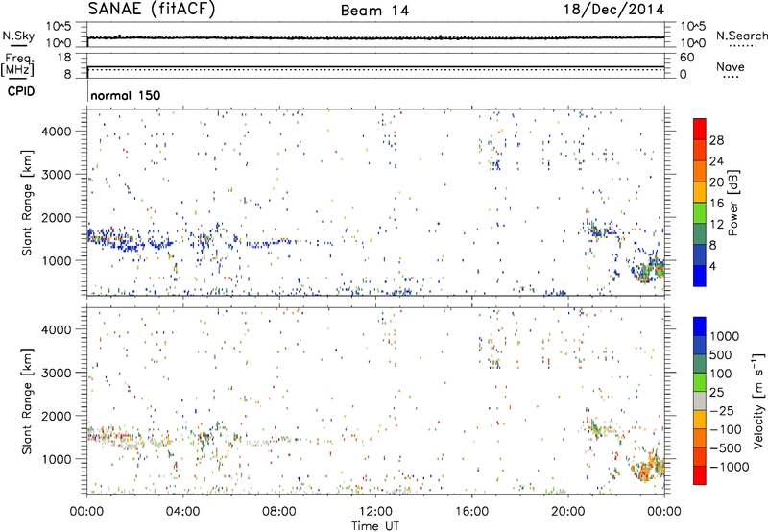Viewport: 768px width, 532px height.
Task: Click the '28' tick on power scale
Action: (x=716, y=140)
